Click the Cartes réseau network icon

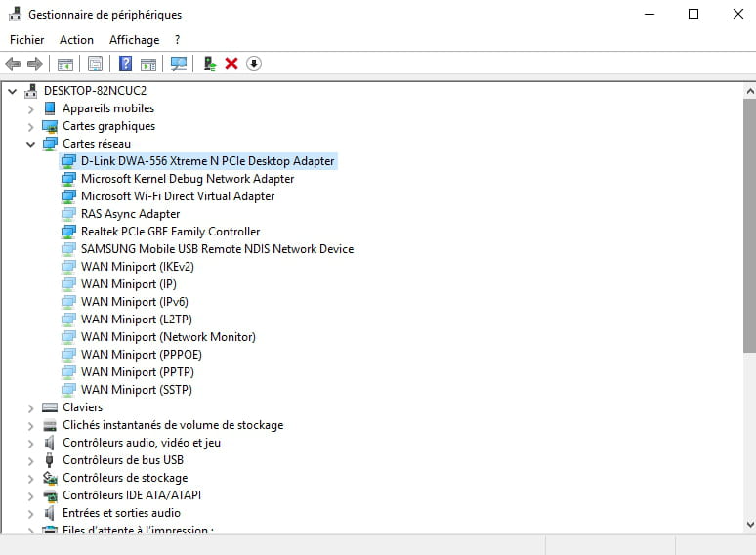(50, 144)
